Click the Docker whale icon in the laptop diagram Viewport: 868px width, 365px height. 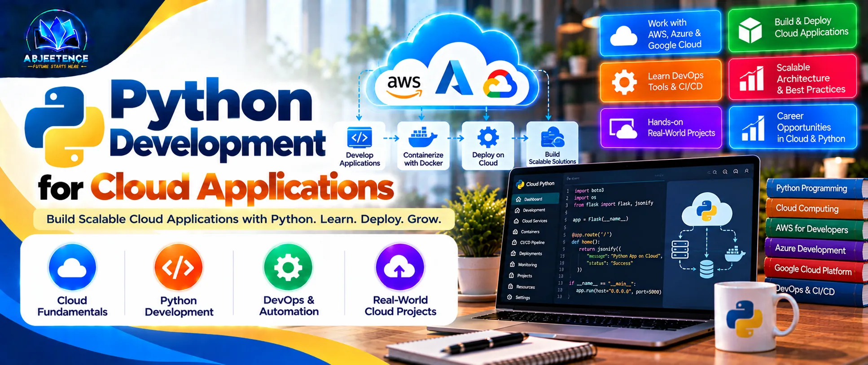(x=734, y=254)
